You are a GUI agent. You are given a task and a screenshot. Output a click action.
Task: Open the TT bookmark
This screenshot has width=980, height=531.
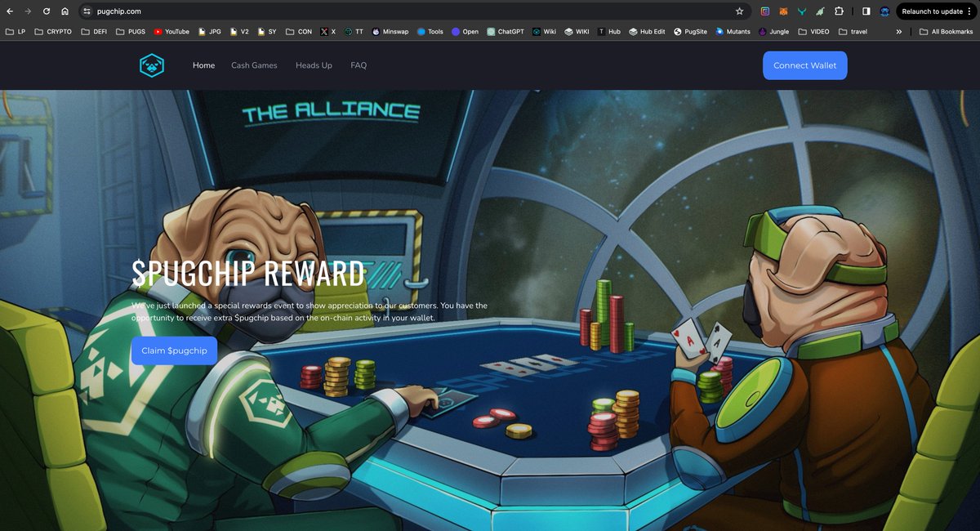click(354, 32)
